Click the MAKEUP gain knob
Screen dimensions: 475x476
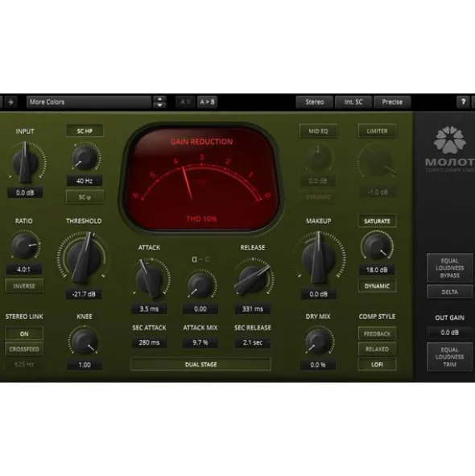[x=318, y=258]
